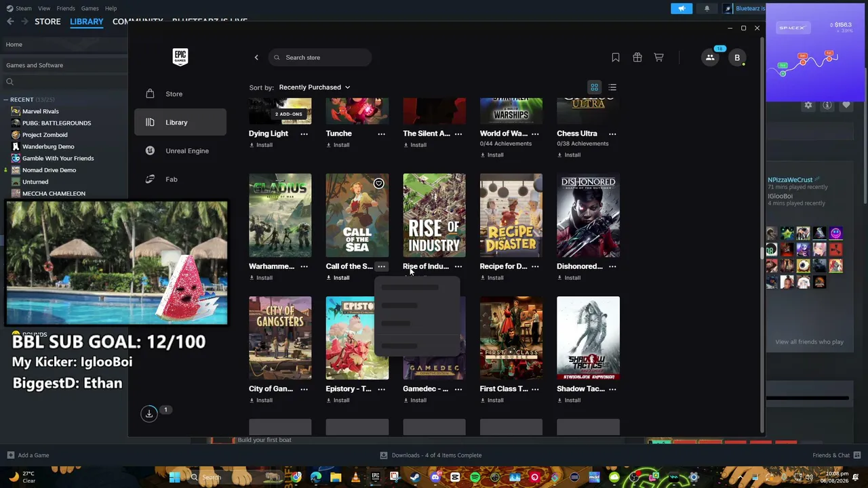Image resolution: width=868 pixels, height=488 pixels.
Task: Open VLC media player from taskbar
Action: [355, 477]
